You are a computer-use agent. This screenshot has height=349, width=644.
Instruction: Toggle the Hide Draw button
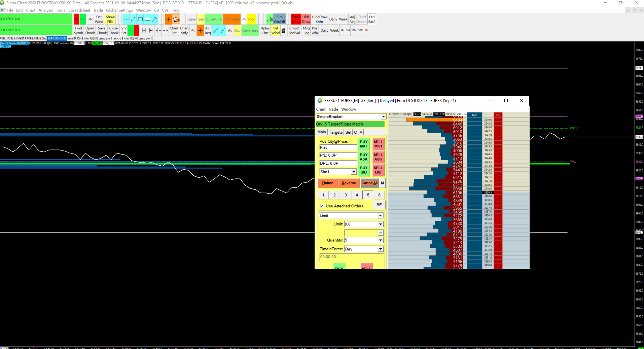[x=306, y=19]
